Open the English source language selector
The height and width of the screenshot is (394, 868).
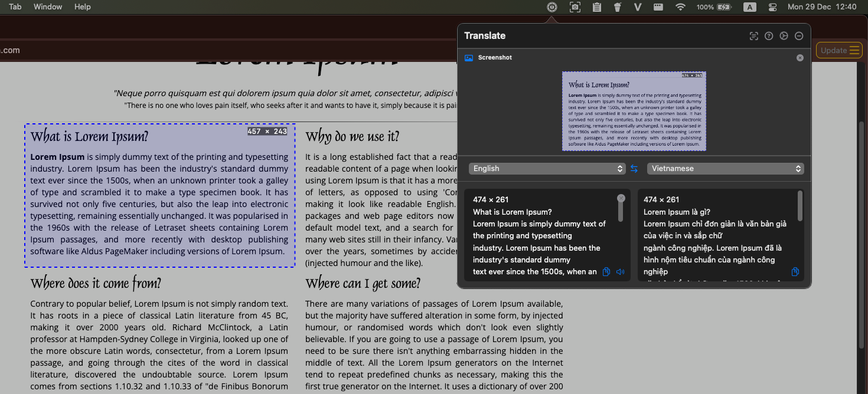(x=547, y=168)
